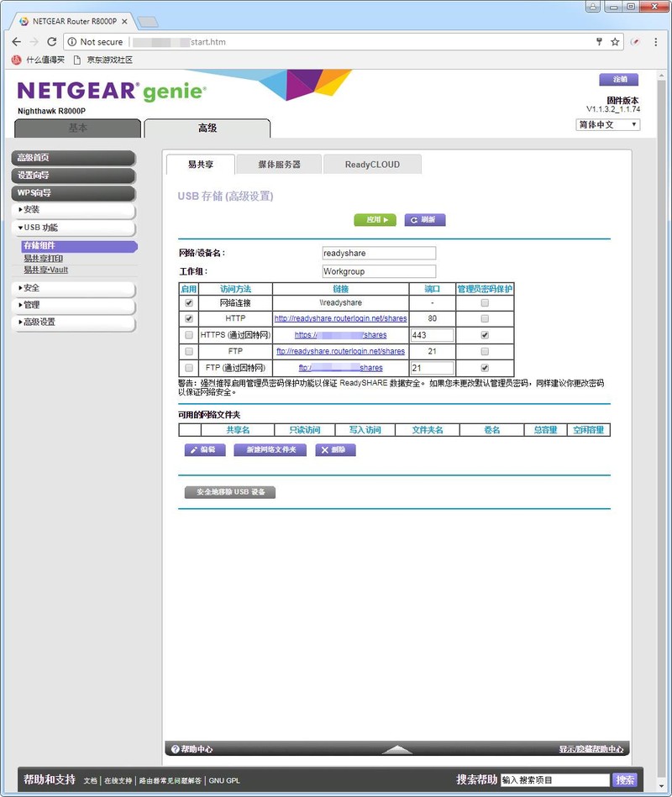Click 显示/隐藏帮助中心 link

click(x=591, y=749)
